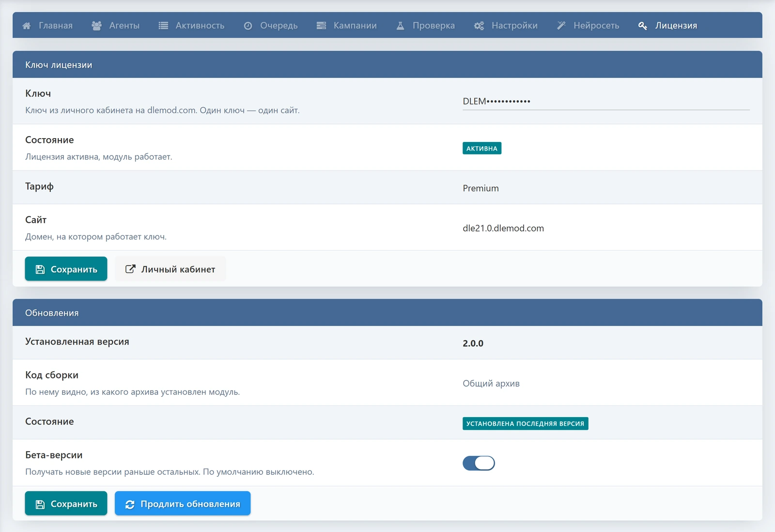Screen dimensions: 775x532
Task: Click the text Лицензия активна, модуль работает
Action: coord(99,156)
